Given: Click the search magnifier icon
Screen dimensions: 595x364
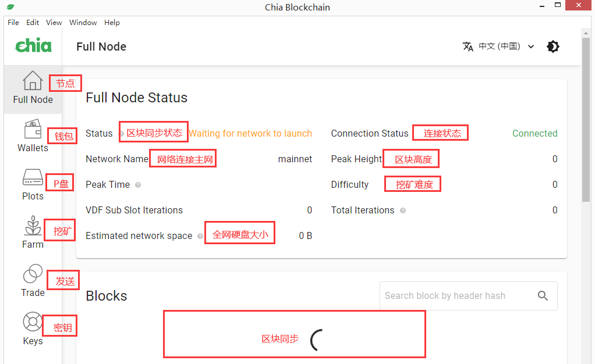Looking at the screenshot, I should point(543,296).
